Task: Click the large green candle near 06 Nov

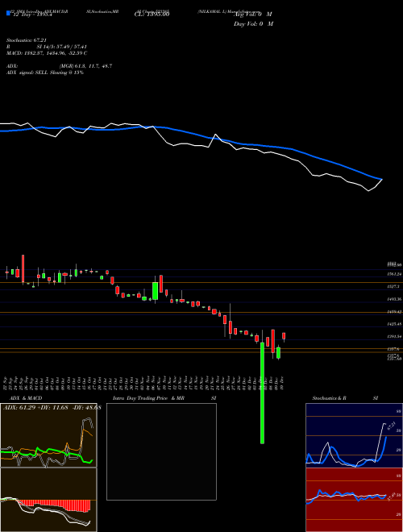Action: point(155,291)
